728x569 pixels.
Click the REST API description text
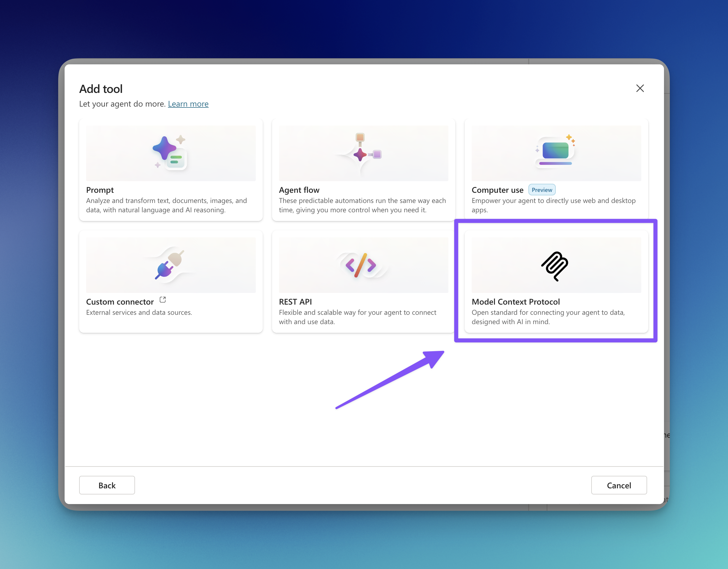pyautogui.click(x=357, y=317)
